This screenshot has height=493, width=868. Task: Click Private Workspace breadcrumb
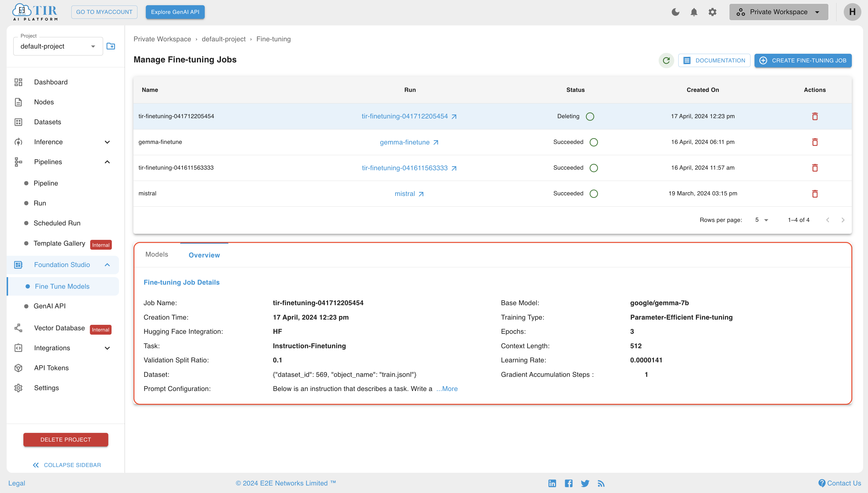click(x=162, y=39)
